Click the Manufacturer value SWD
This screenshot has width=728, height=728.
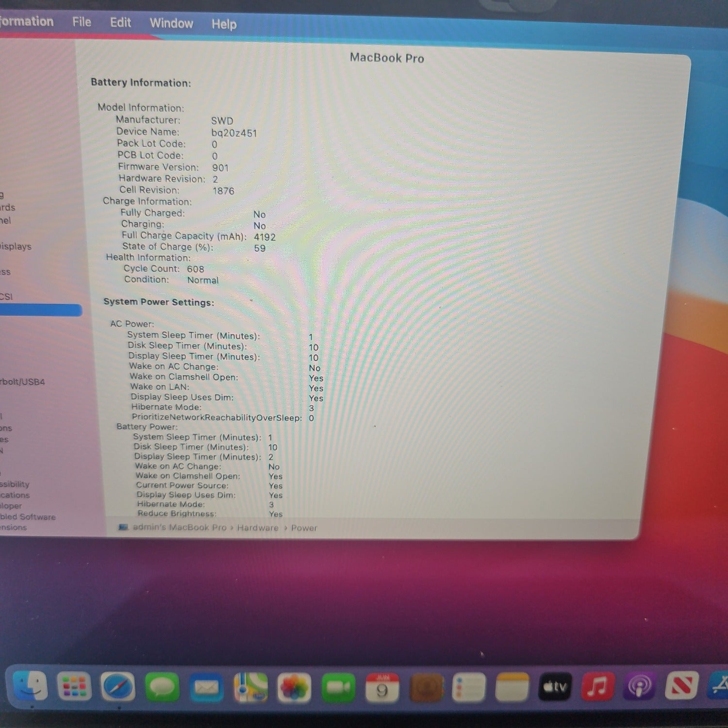point(222,121)
